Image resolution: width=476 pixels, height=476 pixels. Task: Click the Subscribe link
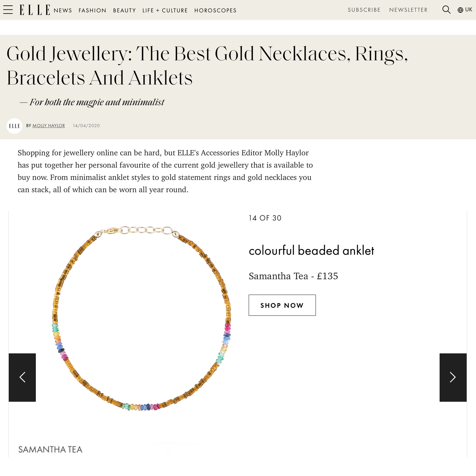tap(364, 10)
